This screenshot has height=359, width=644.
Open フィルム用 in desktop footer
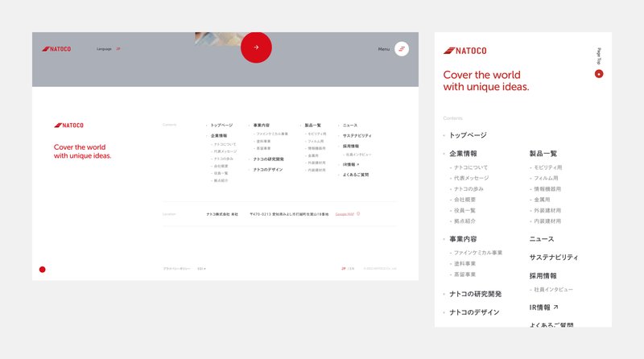(316, 142)
